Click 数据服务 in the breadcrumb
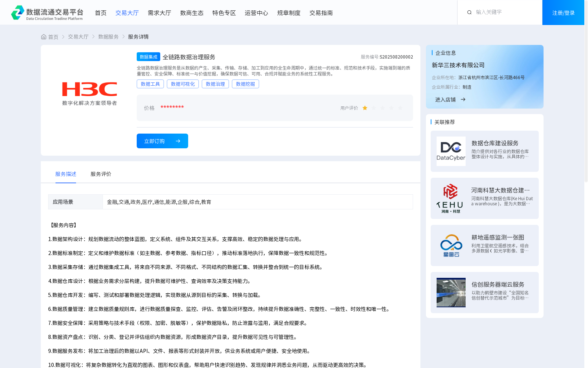Viewport: 588px width, 368px height. coord(108,37)
